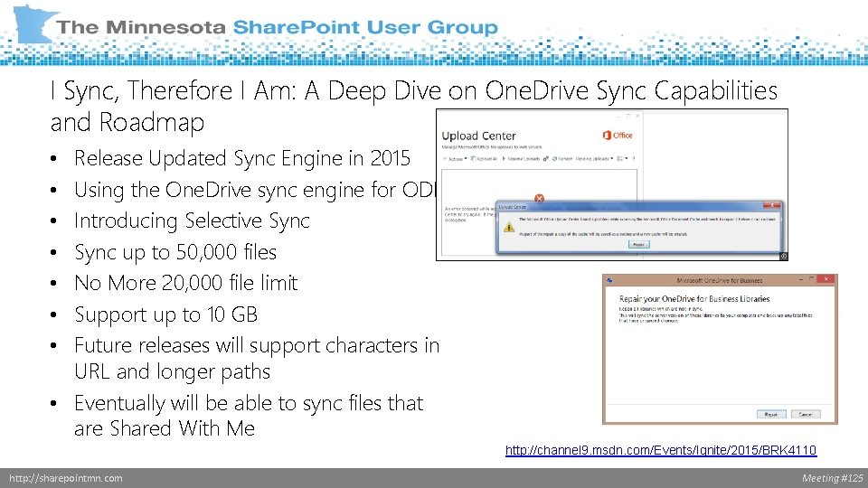Viewport: 868px width, 488px height.
Task: Click 'Future releases will support characters' bullet
Action: (x=257, y=359)
